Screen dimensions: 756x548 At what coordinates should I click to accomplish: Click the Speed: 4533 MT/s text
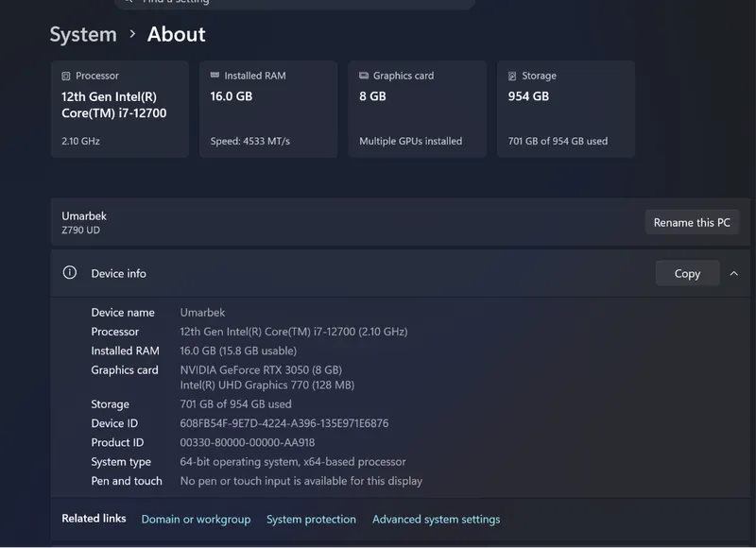tap(249, 141)
